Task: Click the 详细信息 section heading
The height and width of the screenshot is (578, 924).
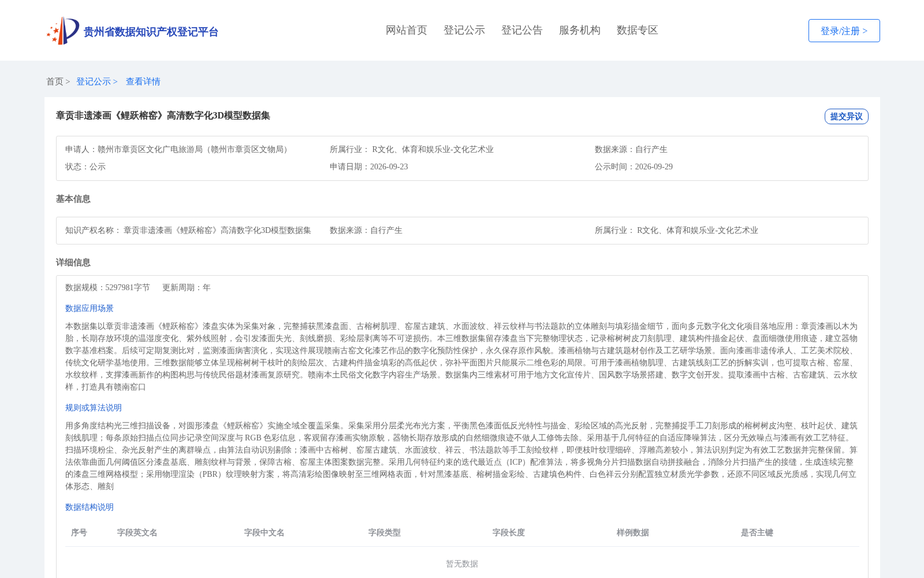Action: click(x=73, y=262)
